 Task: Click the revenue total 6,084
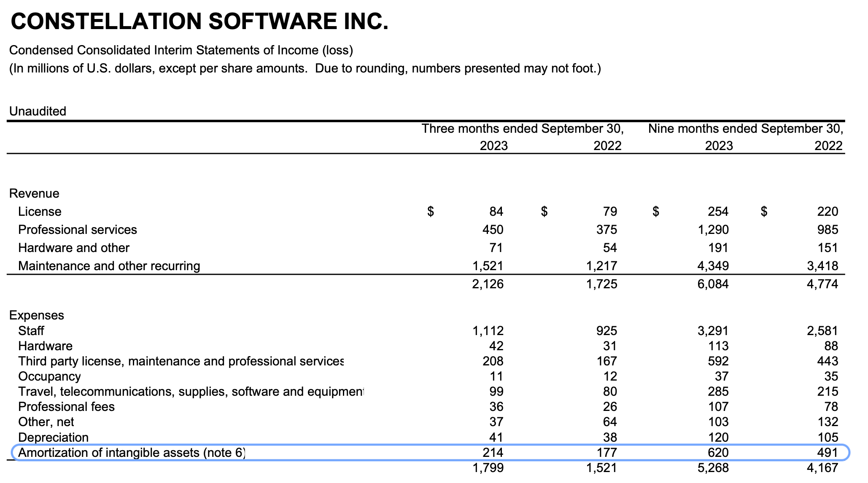pyautogui.click(x=713, y=284)
